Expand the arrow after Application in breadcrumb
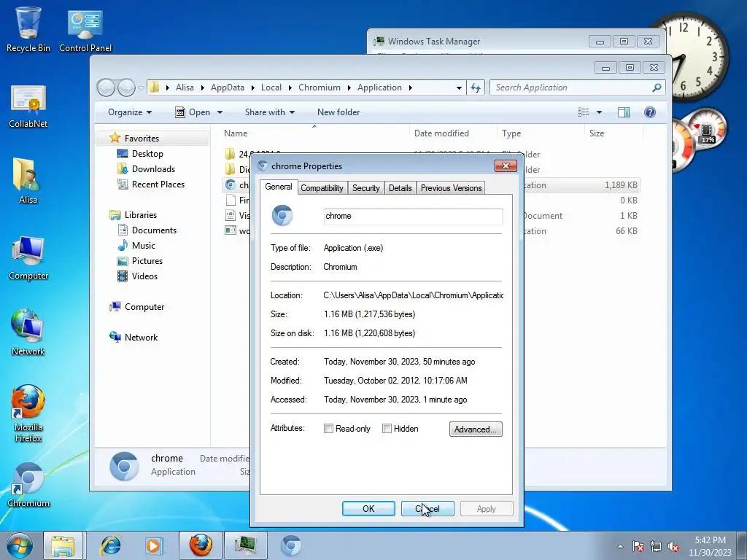Image resolution: width=747 pixels, height=560 pixels. [410, 87]
